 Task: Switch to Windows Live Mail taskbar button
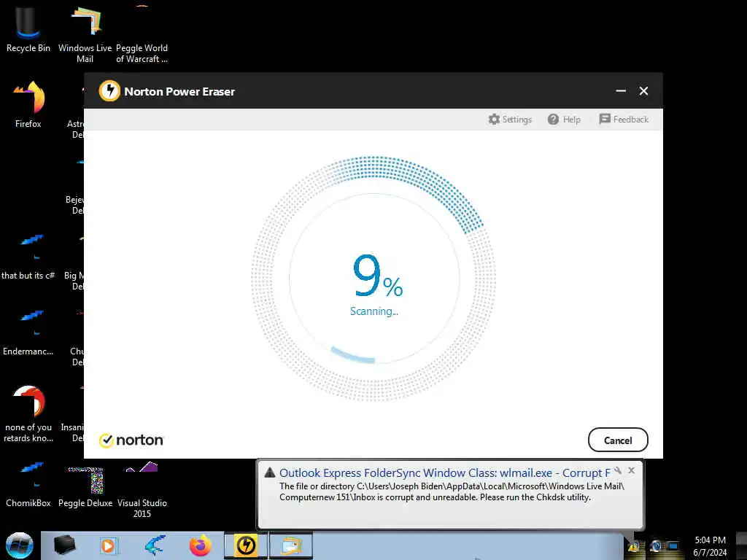click(291, 545)
